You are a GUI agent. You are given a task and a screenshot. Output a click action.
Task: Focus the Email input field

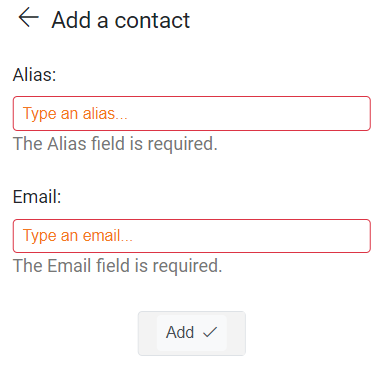click(x=192, y=236)
